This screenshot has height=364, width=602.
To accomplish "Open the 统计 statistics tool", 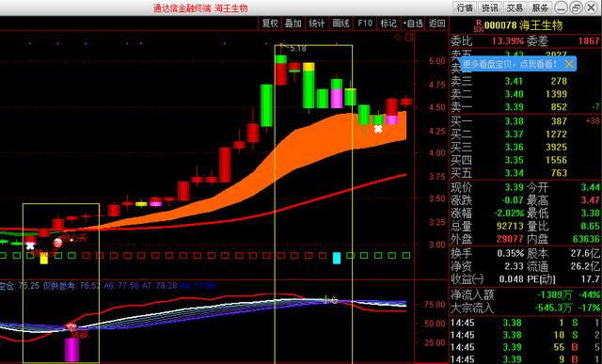I will pyautogui.click(x=317, y=24).
